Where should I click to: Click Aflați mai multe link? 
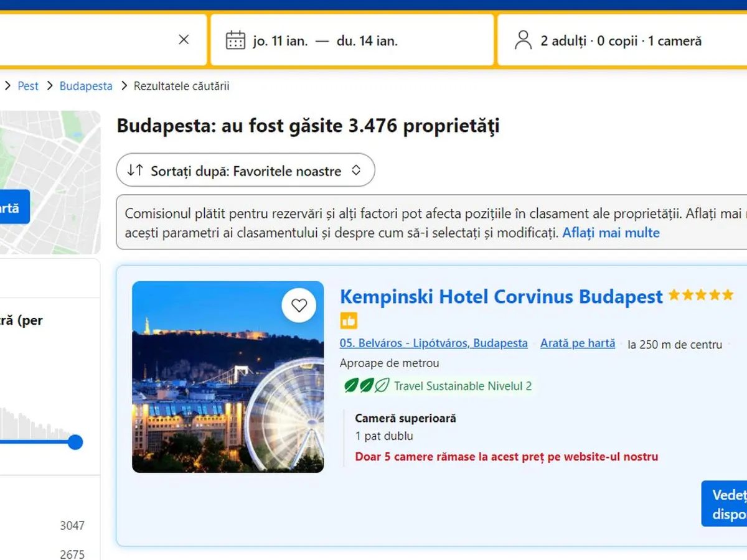611,233
